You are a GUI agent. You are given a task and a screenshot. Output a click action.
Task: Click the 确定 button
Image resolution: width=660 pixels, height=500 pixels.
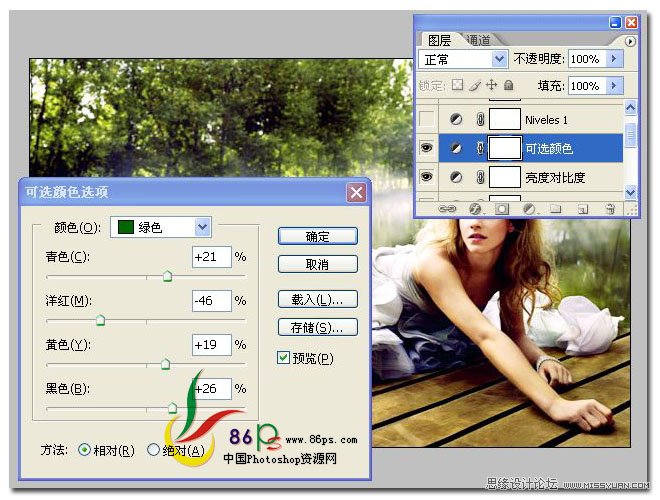[x=317, y=236]
